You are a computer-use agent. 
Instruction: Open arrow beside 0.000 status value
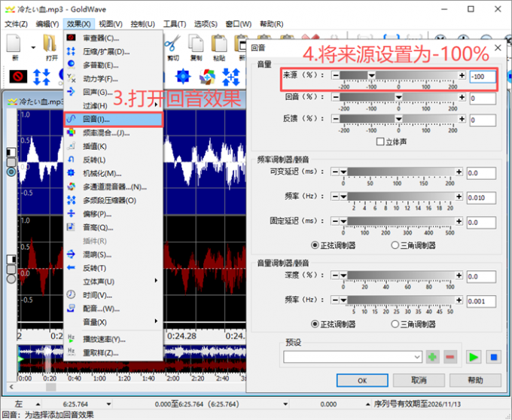pyautogui.click(x=367, y=404)
